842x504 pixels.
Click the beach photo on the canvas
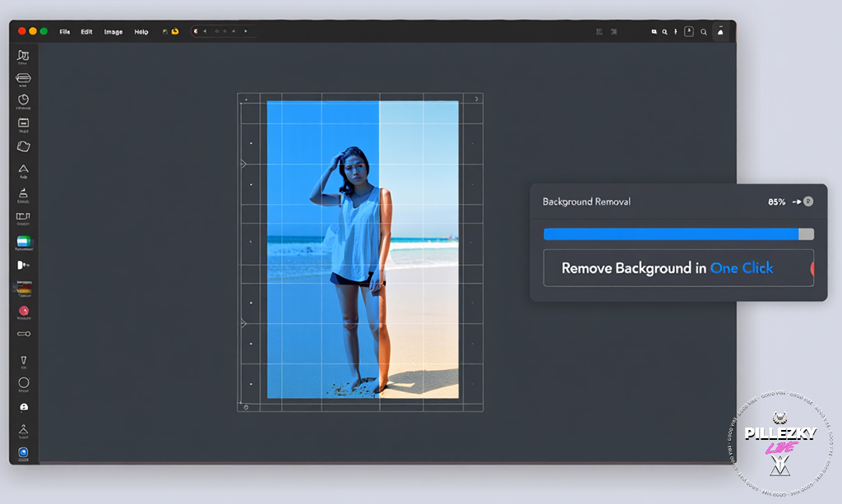[x=363, y=249]
